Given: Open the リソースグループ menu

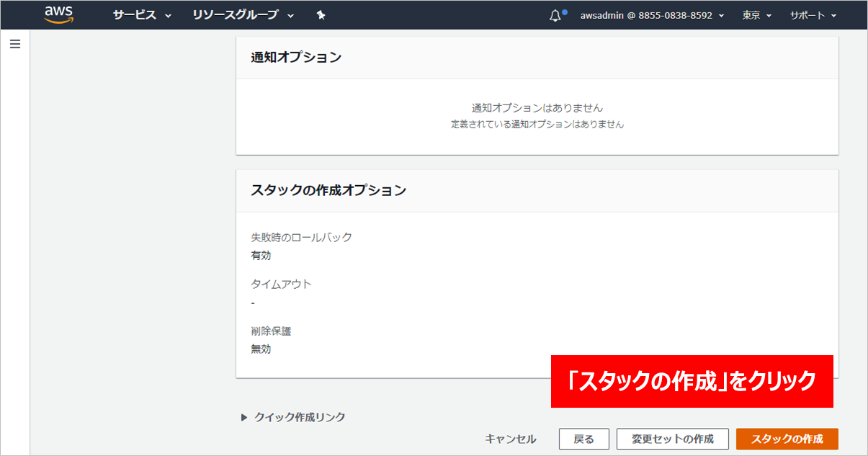Looking at the screenshot, I should [243, 15].
